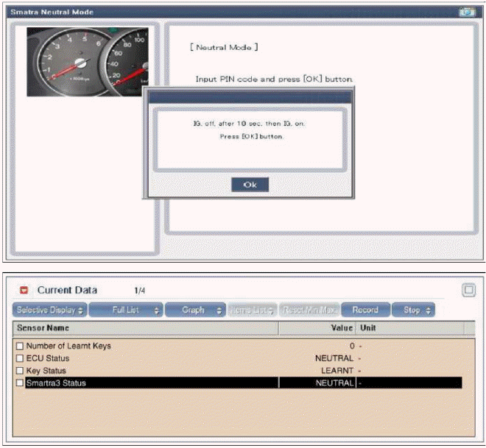Click the camera screenshot icon in title bar

467,12
